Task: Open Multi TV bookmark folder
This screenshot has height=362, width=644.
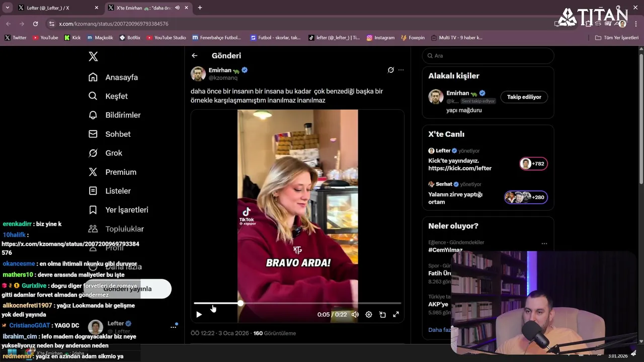Action: [456, 38]
